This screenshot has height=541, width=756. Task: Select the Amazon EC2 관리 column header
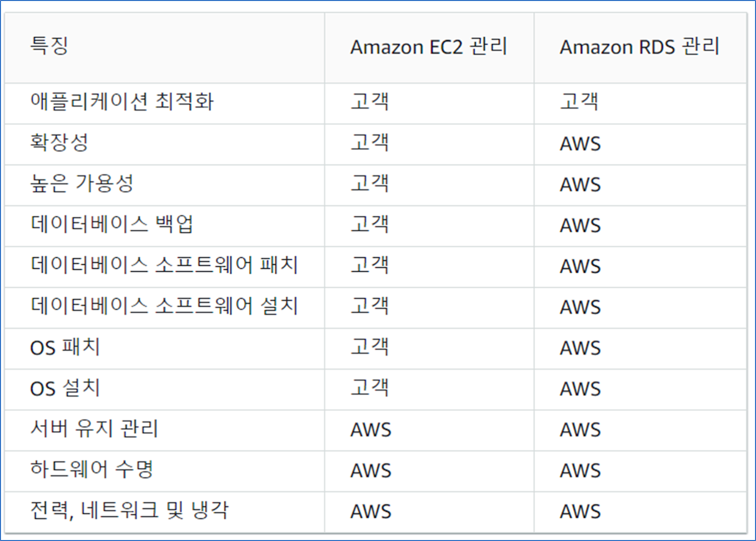click(x=429, y=47)
